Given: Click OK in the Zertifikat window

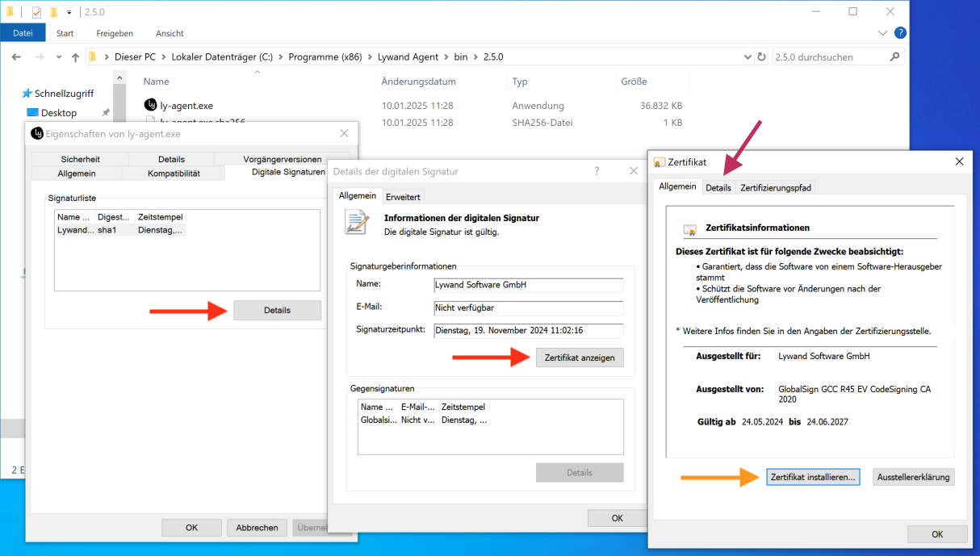Looking at the screenshot, I should click(x=937, y=534).
